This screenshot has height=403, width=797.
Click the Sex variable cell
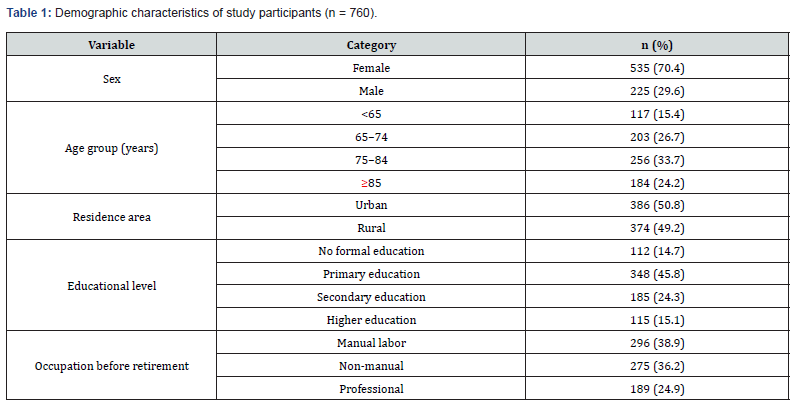(111, 79)
